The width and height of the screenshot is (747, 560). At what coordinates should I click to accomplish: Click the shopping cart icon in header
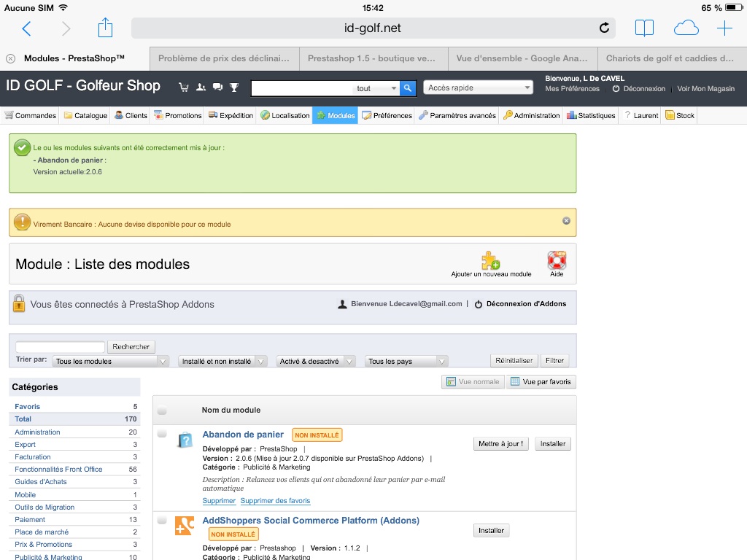183,87
